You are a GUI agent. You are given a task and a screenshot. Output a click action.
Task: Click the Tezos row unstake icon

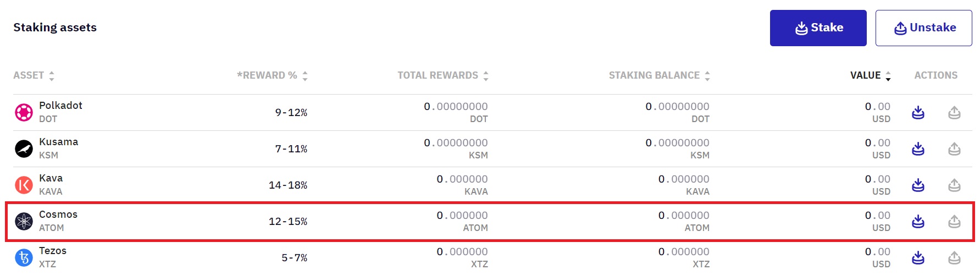954,258
